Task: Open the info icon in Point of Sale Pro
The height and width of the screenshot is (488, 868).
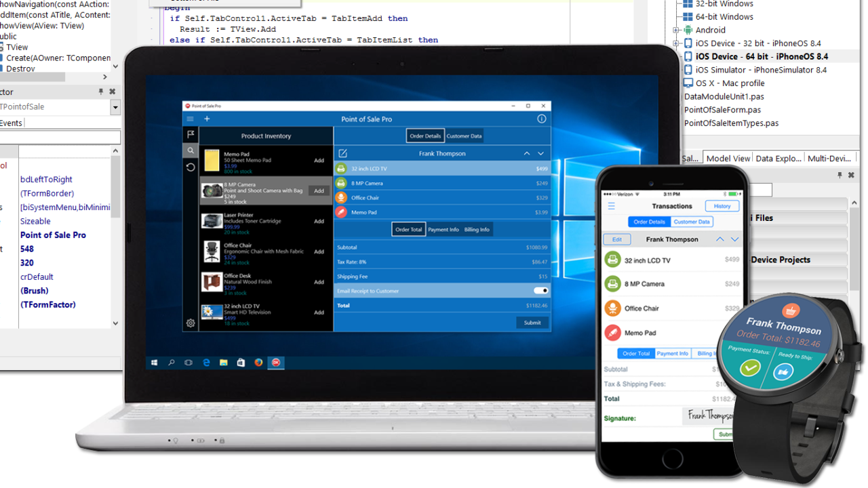Action: [x=541, y=119]
